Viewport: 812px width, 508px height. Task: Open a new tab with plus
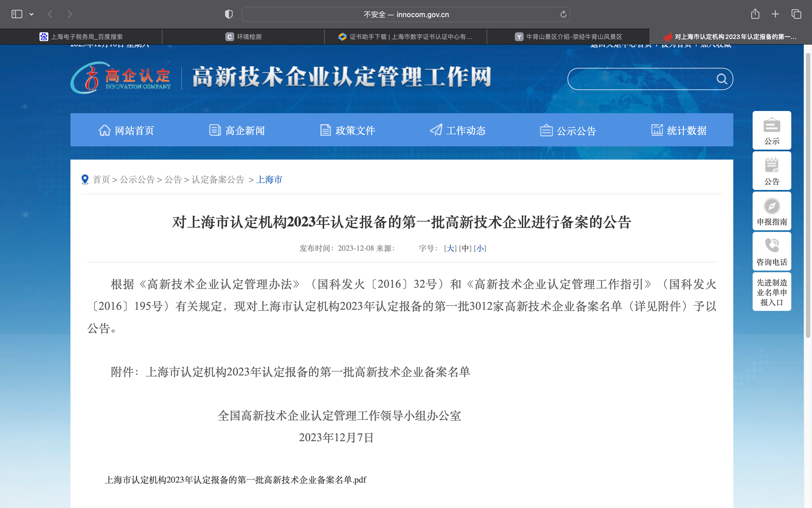pyautogui.click(x=775, y=14)
